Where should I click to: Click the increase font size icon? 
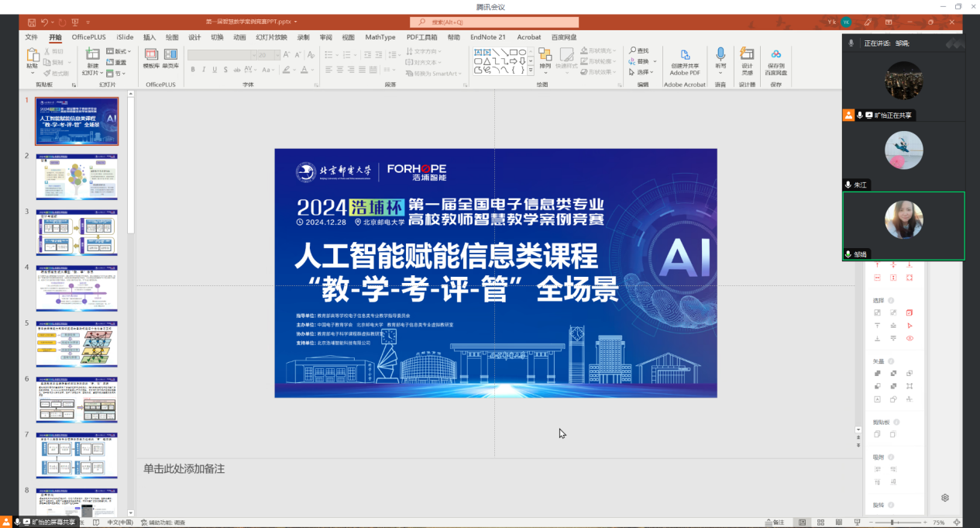pyautogui.click(x=287, y=55)
